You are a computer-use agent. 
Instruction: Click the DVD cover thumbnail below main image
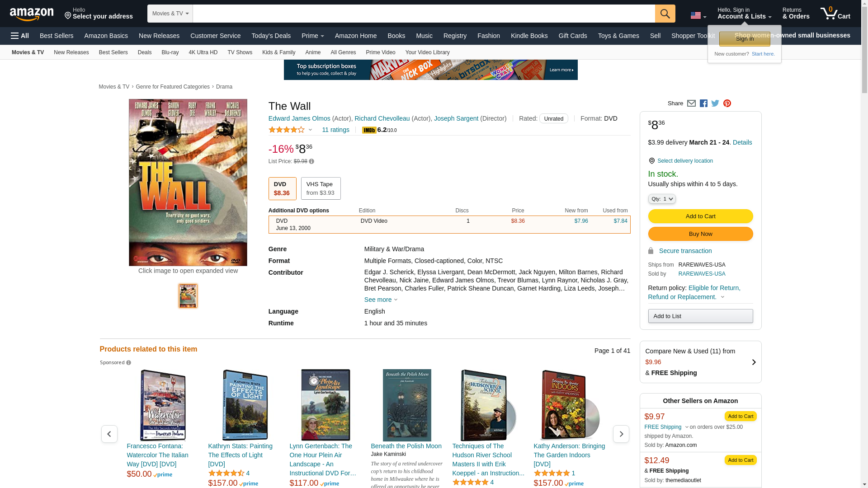(x=188, y=296)
